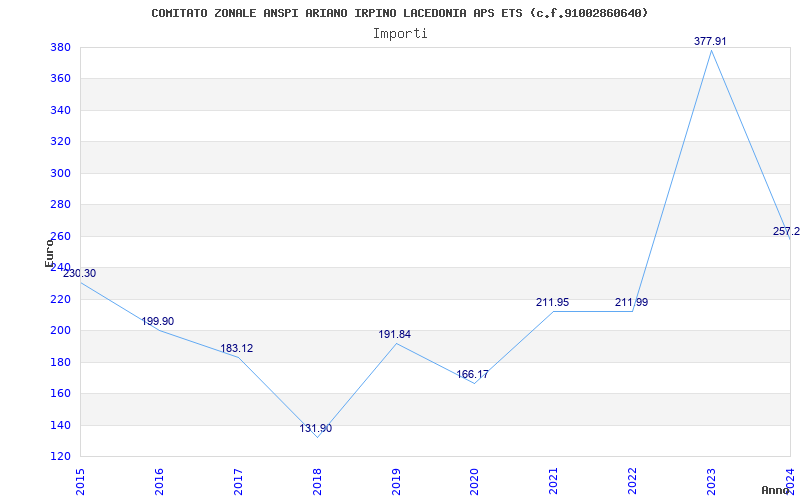This screenshot has height=500, width=800.
Task: Click the 220 y-axis tick label
Action: pyautogui.click(x=60, y=299)
